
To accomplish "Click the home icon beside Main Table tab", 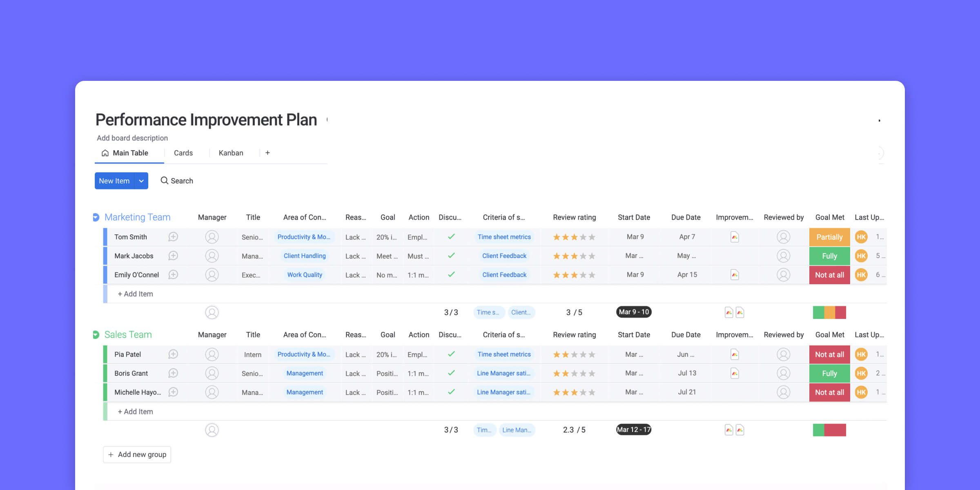I will (105, 153).
